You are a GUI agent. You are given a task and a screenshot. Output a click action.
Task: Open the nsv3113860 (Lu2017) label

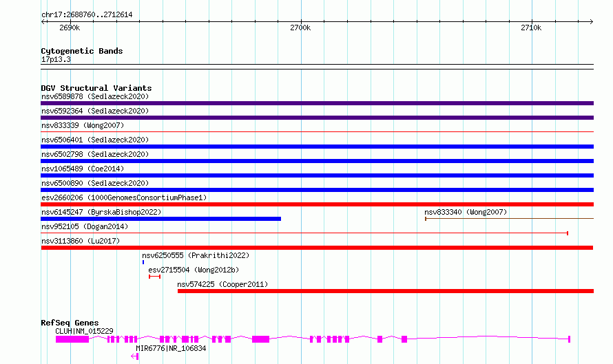click(x=81, y=241)
